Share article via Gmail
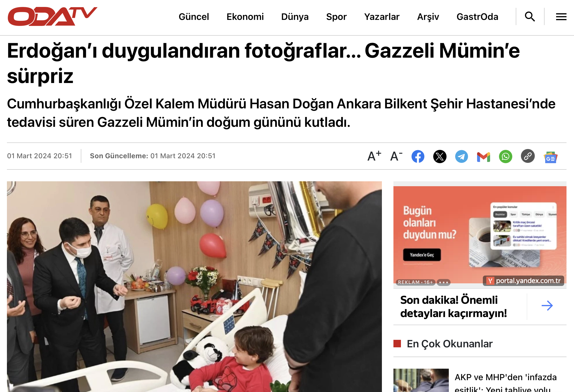Screen dimensions: 574x392 [x=483, y=157]
